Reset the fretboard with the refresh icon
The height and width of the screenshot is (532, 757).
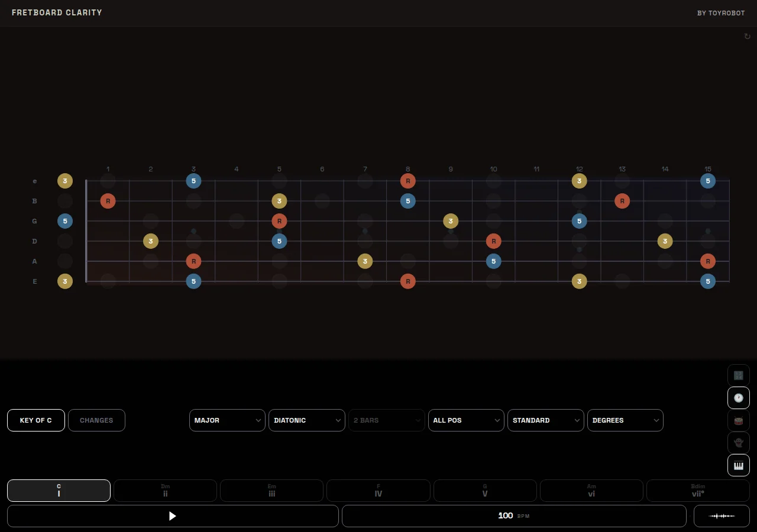point(747,36)
